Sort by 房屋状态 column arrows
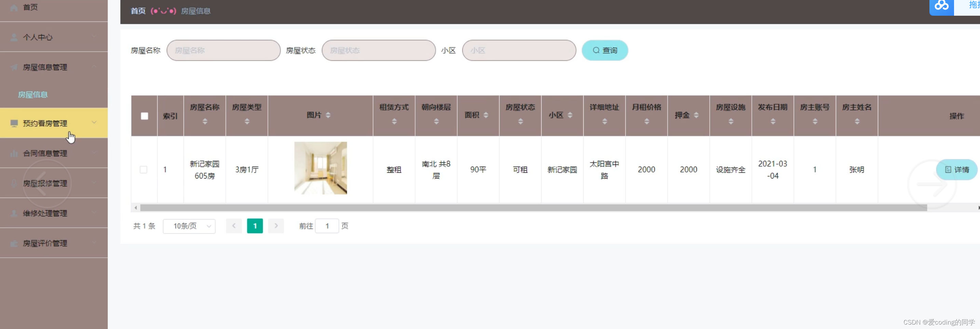This screenshot has width=980, height=329. (520, 121)
